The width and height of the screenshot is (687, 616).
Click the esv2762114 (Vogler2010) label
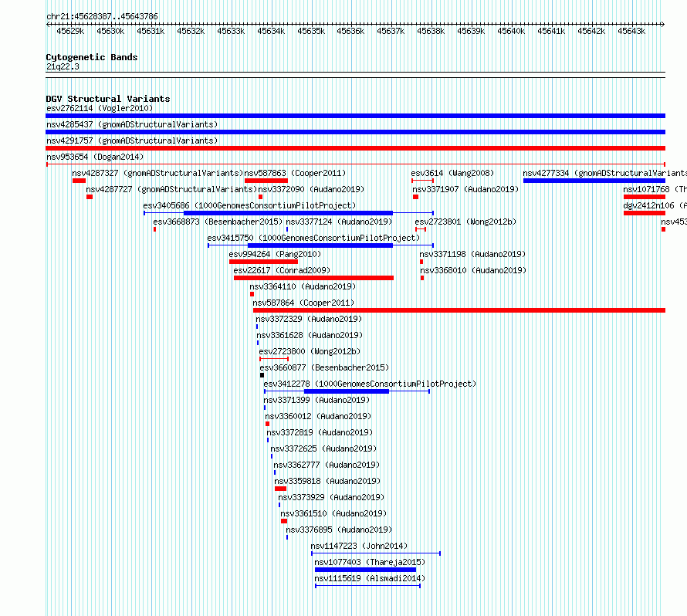[100, 108]
